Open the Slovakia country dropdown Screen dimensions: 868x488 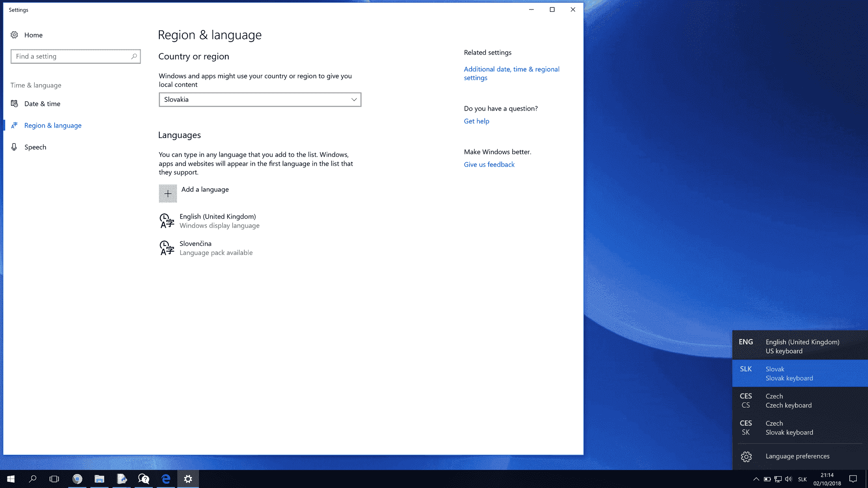click(260, 100)
